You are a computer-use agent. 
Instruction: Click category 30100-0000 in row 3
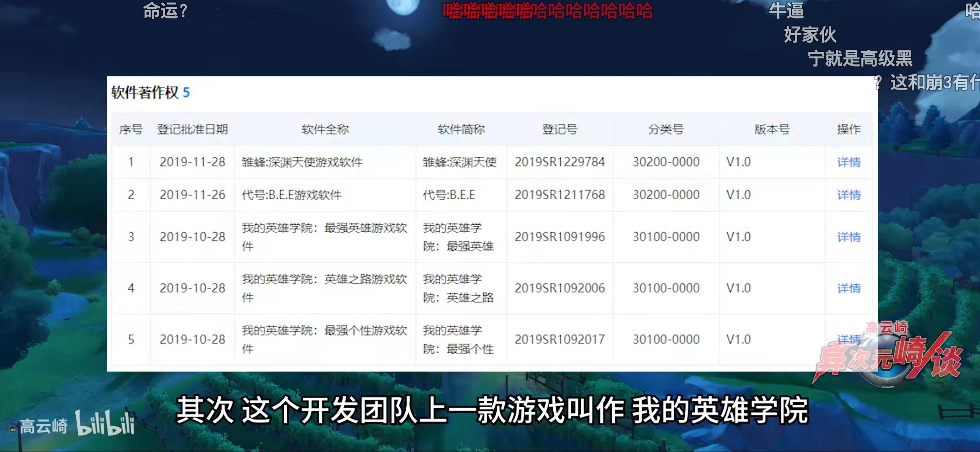point(666,237)
